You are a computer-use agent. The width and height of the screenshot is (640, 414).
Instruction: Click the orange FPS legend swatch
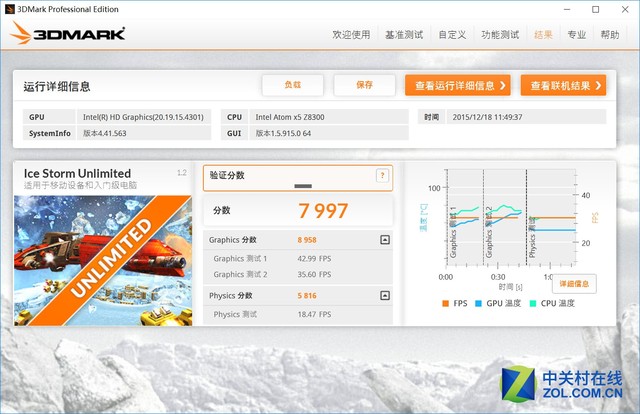pos(445,303)
